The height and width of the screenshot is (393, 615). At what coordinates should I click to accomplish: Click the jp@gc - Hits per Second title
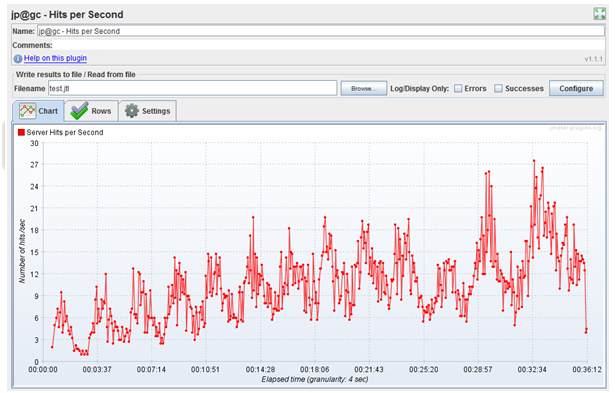pyautogui.click(x=67, y=15)
